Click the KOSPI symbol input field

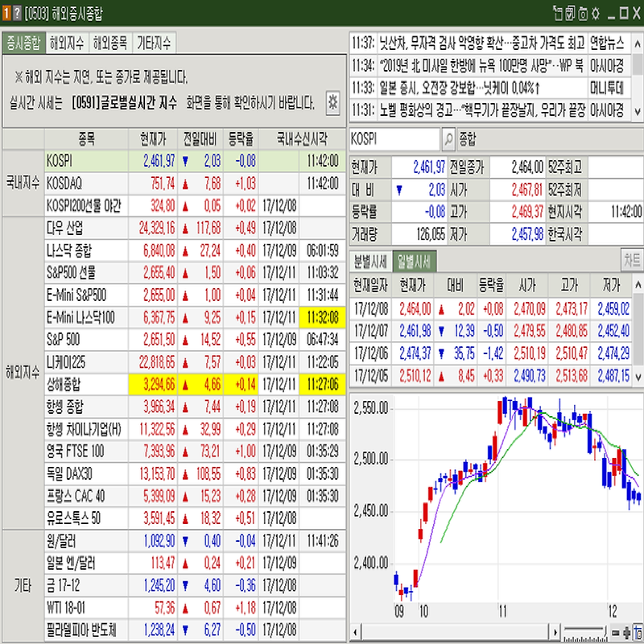(394, 139)
